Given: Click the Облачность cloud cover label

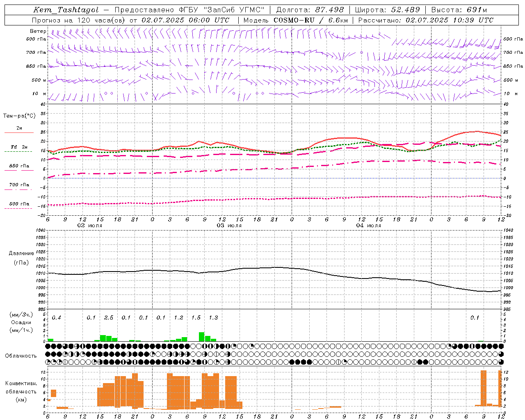Looking at the screenshot, I should pyautogui.click(x=21, y=356).
